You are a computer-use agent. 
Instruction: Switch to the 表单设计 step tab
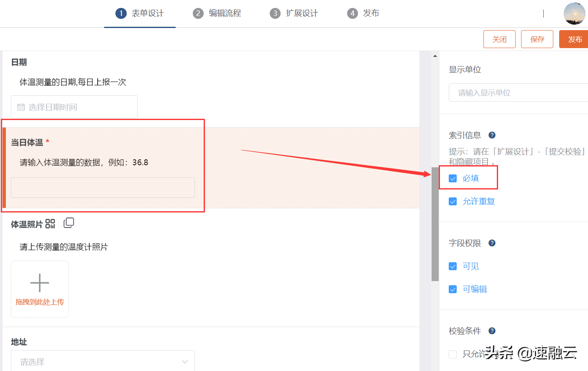pos(140,13)
